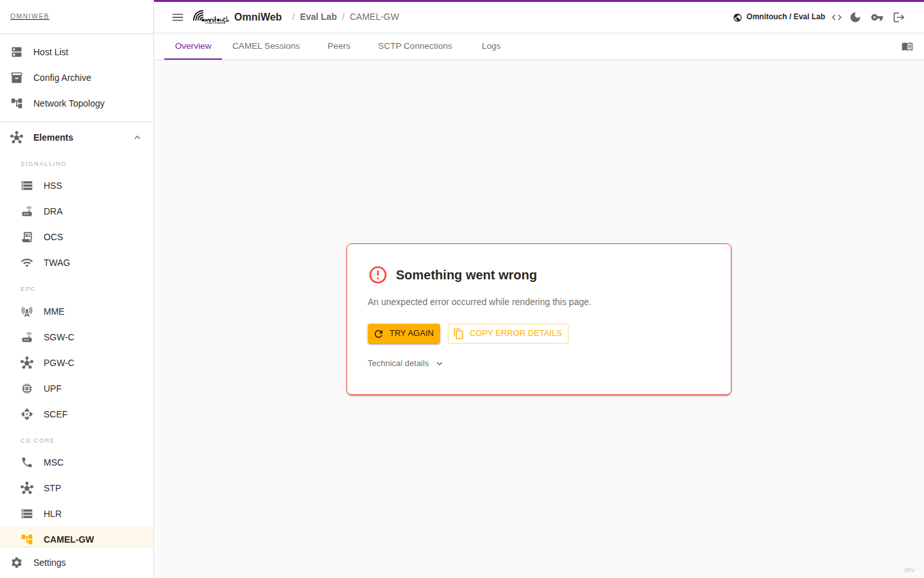This screenshot has height=578, width=924.
Task: Click the Network Topology tree icon
Action: point(17,103)
